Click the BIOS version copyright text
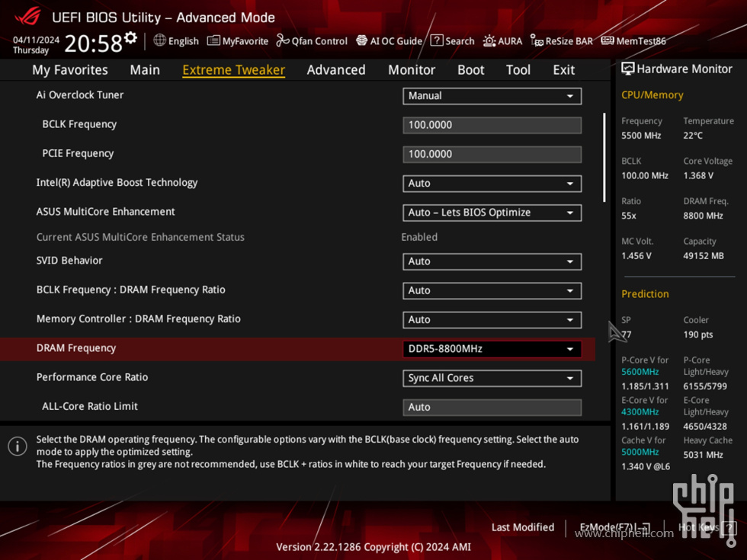 (373, 547)
